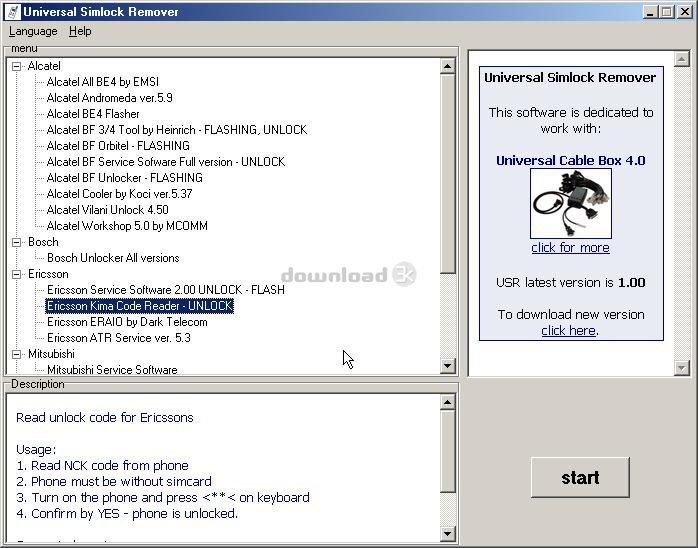Click the Description panel scrollbar thumb

point(447,451)
